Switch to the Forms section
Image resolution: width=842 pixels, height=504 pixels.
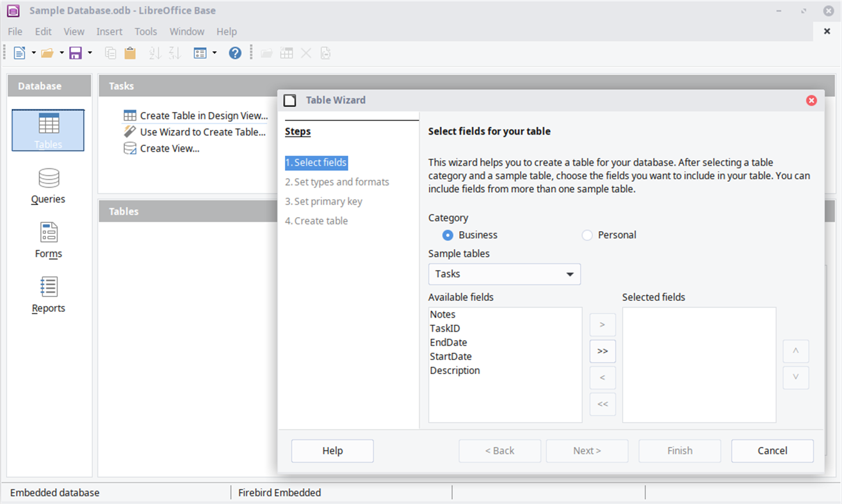point(48,240)
